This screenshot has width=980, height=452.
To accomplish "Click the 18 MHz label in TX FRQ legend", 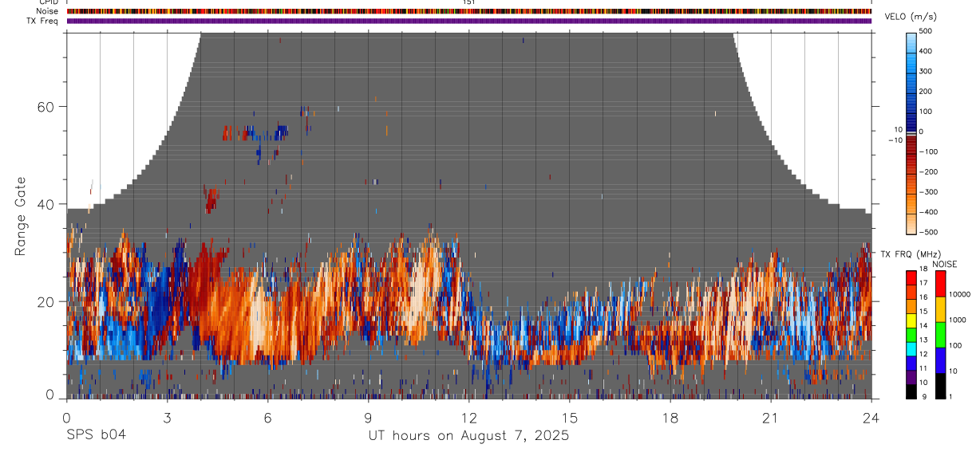I will [x=924, y=269].
